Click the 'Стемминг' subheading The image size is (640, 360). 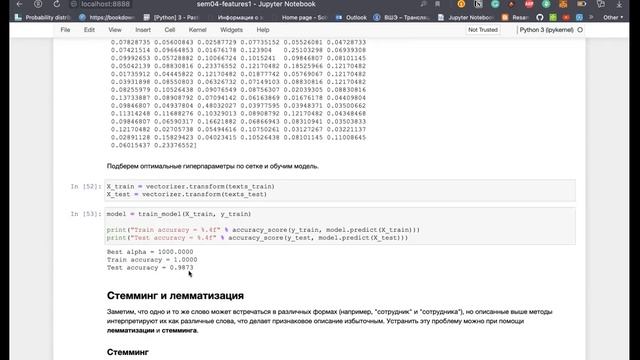128,352
